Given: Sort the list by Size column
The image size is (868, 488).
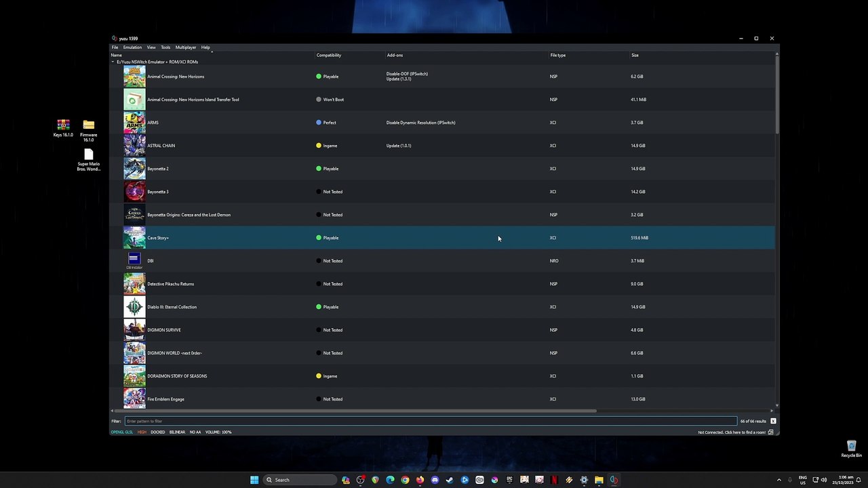Looking at the screenshot, I should pyautogui.click(x=635, y=55).
